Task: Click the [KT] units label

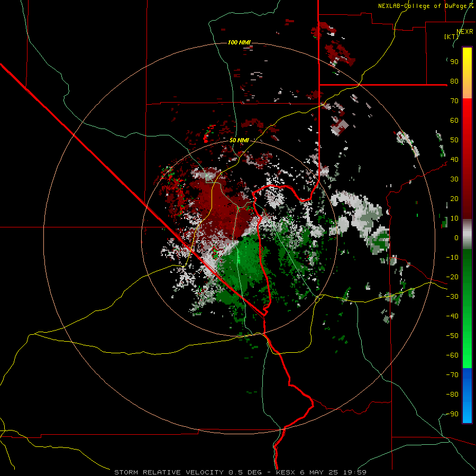Action: (x=452, y=36)
